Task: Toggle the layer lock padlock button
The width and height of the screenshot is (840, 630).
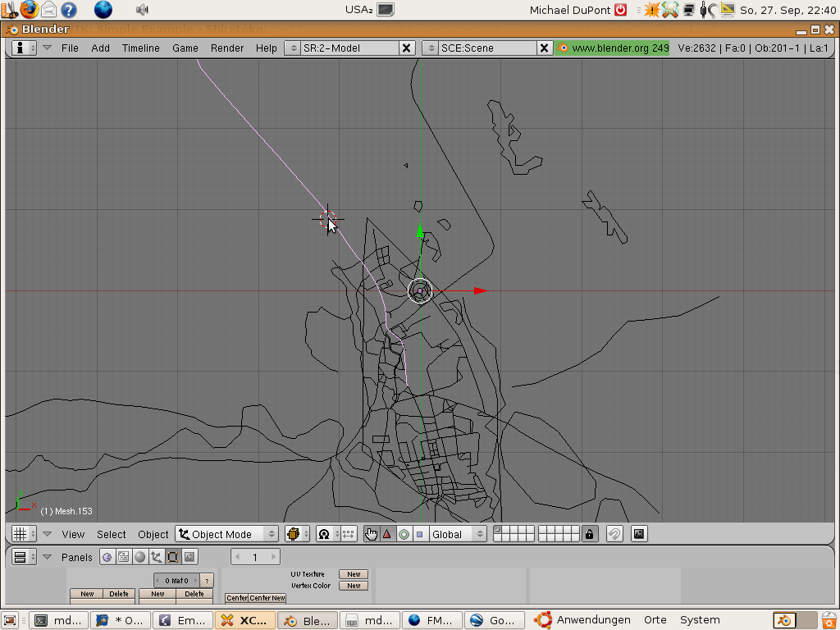Action: (589, 534)
